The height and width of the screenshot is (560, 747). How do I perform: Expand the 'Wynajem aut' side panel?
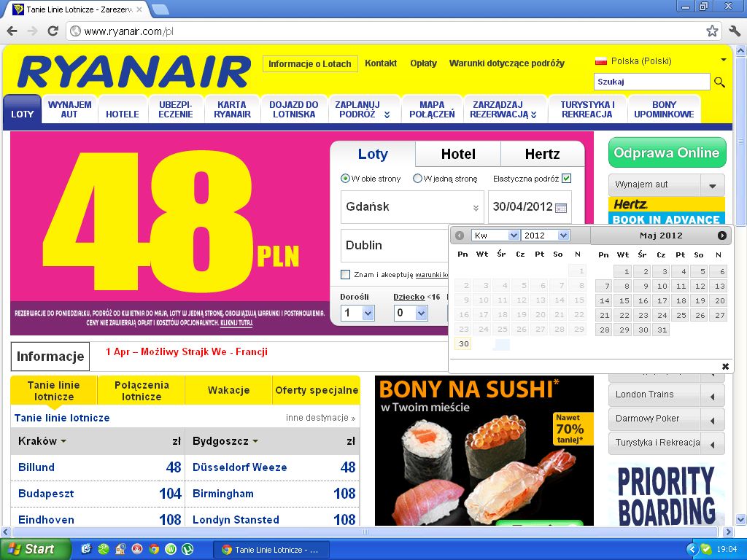tap(667, 184)
